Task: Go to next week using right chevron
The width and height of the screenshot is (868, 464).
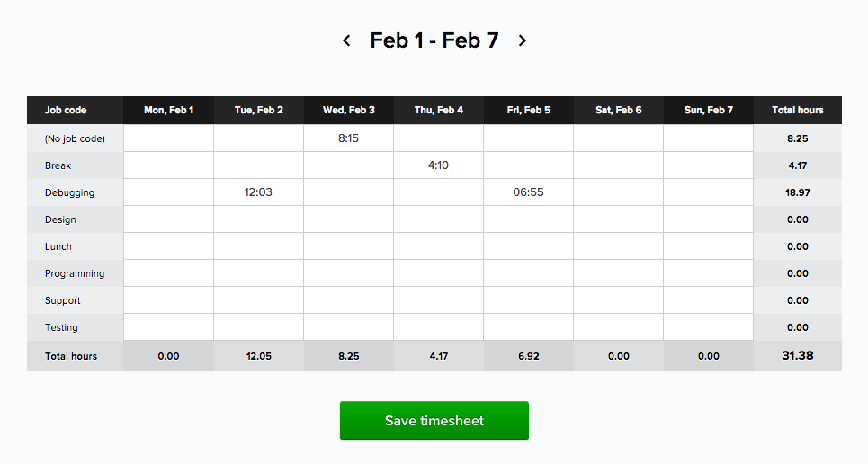Action: (523, 40)
